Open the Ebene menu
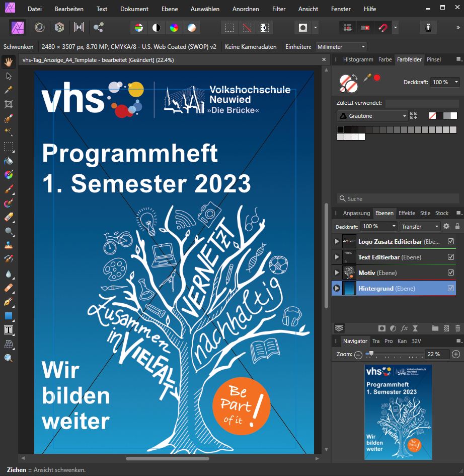This screenshot has width=464, height=476. 170,9
